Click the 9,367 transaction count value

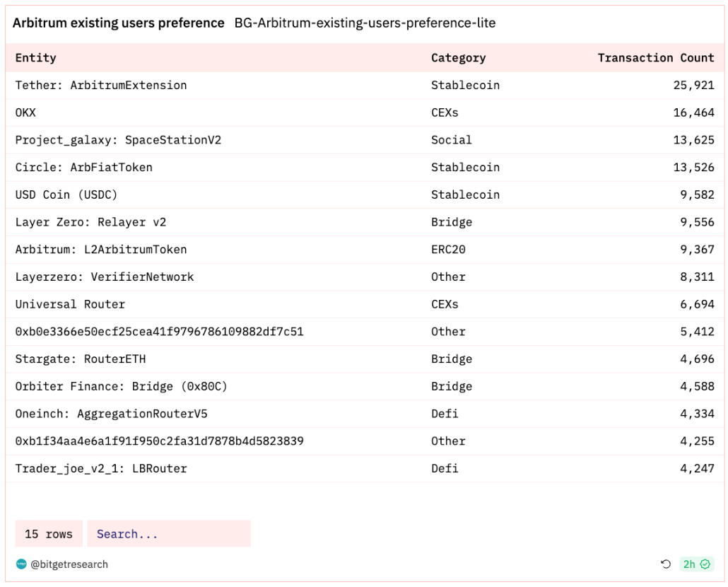click(697, 250)
